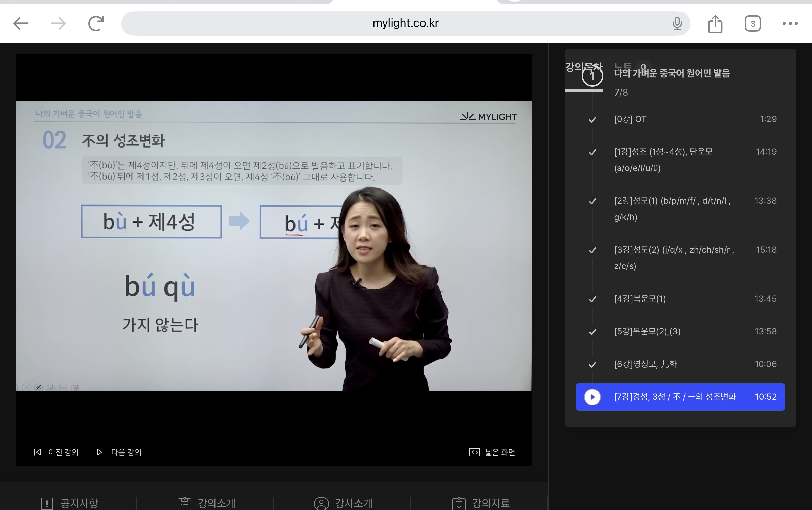The height and width of the screenshot is (510, 812).
Task: Click the browser back arrow
Action: pyautogui.click(x=21, y=23)
